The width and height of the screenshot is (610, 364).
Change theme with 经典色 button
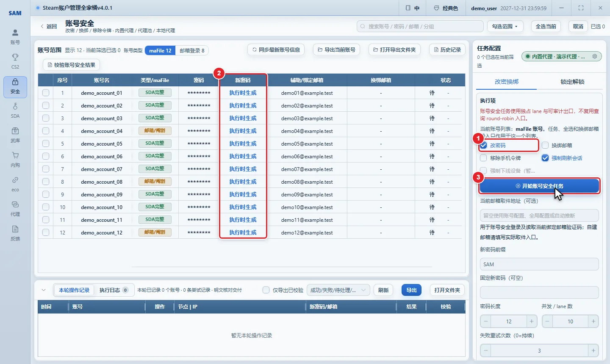[446, 8]
